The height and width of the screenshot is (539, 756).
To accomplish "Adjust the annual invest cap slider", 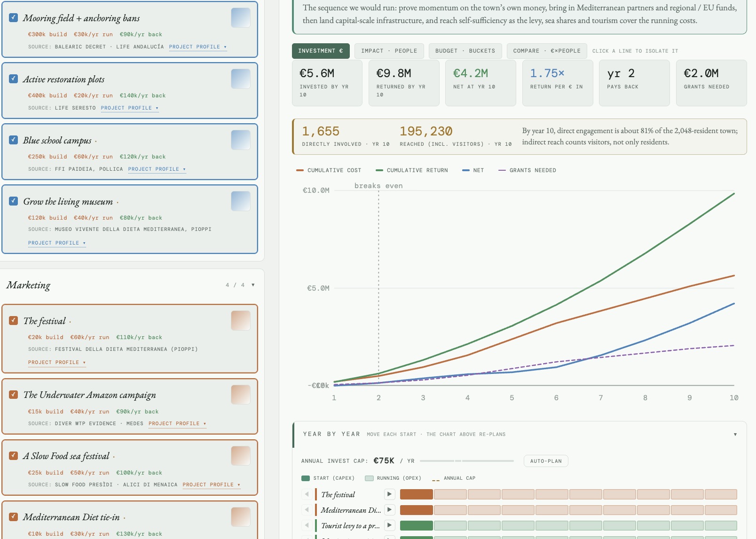I will click(x=467, y=461).
